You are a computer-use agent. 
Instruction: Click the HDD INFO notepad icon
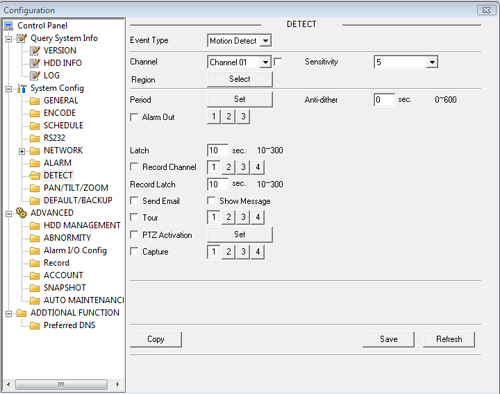35,63
